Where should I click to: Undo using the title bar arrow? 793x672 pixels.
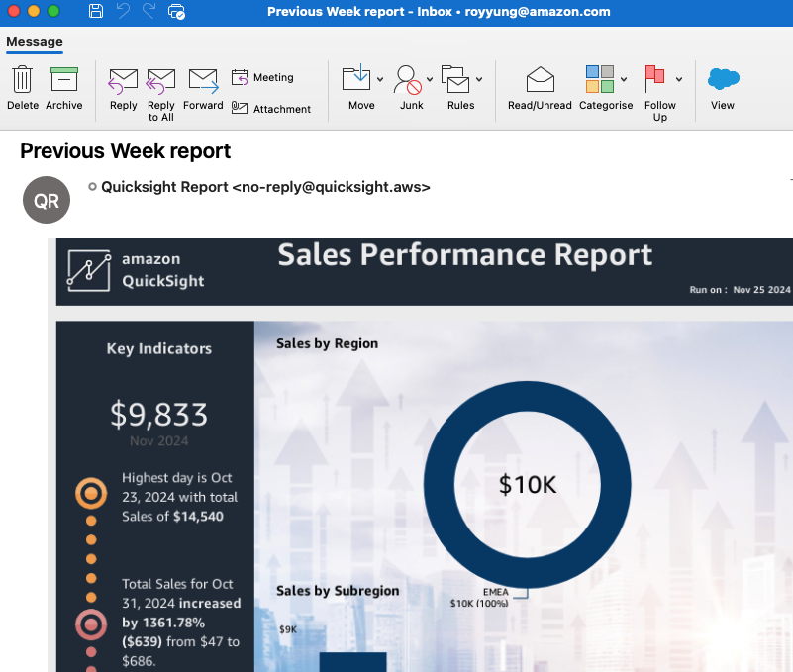click(123, 11)
